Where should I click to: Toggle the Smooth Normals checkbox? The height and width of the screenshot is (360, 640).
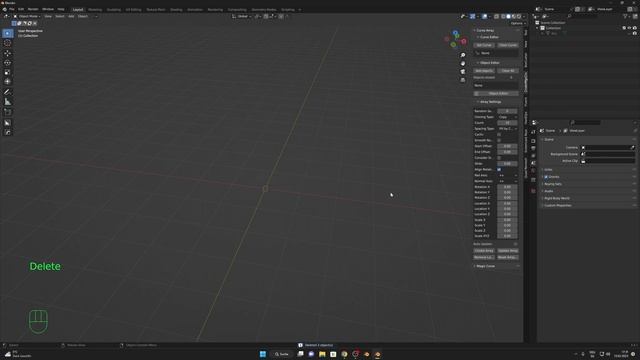tap(499, 140)
